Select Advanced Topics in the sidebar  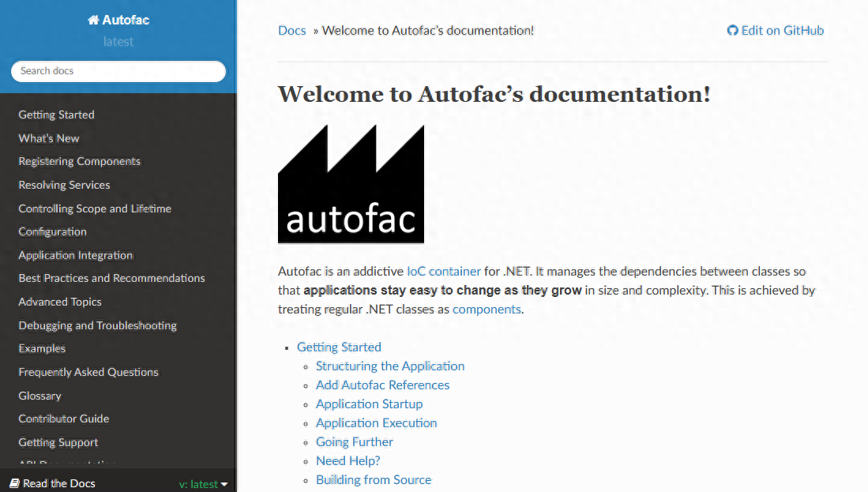(60, 302)
